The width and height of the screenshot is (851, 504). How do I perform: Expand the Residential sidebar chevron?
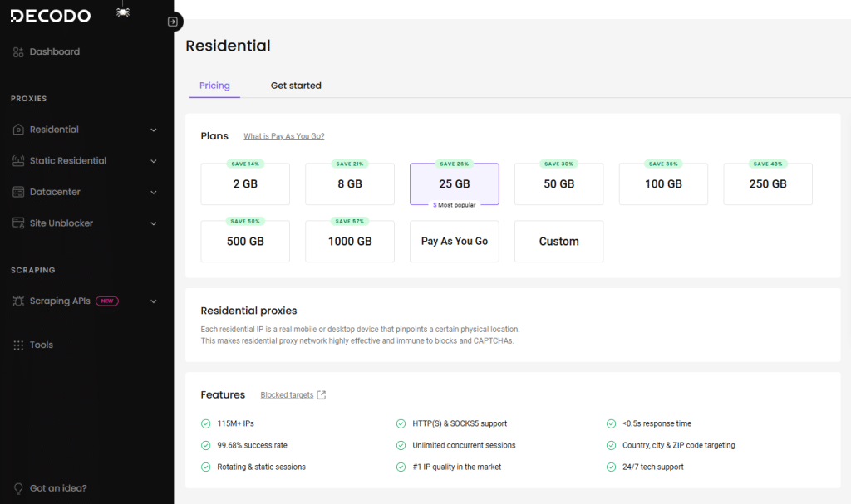coord(154,130)
